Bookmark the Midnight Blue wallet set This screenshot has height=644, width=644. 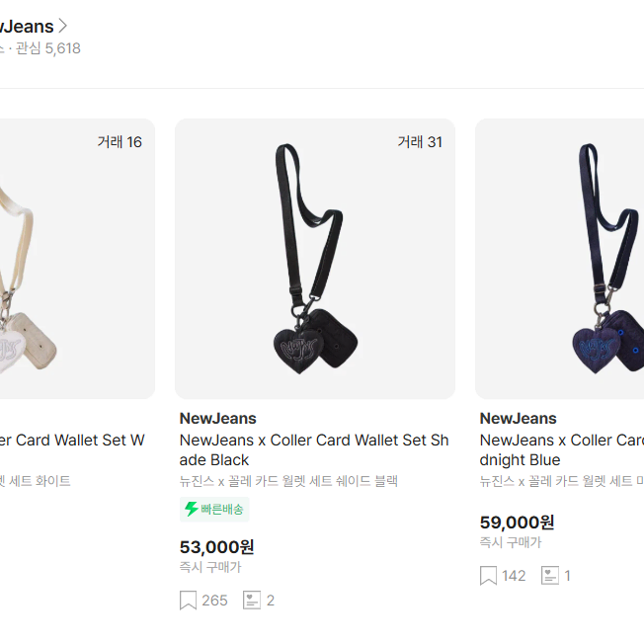click(x=488, y=576)
